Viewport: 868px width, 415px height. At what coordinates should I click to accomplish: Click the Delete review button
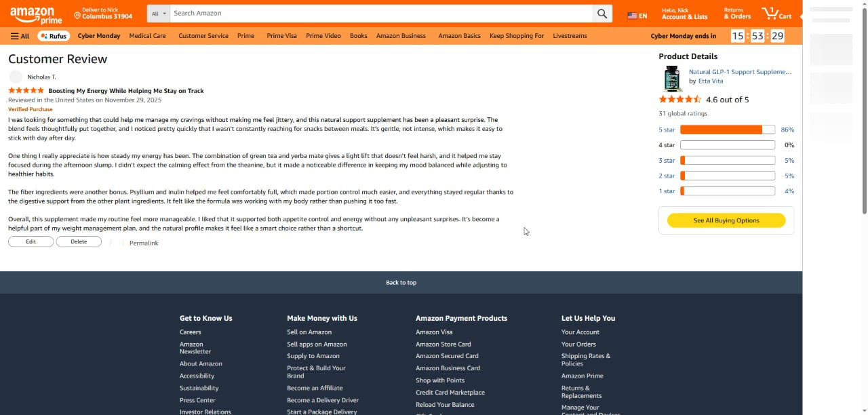tap(79, 242)
